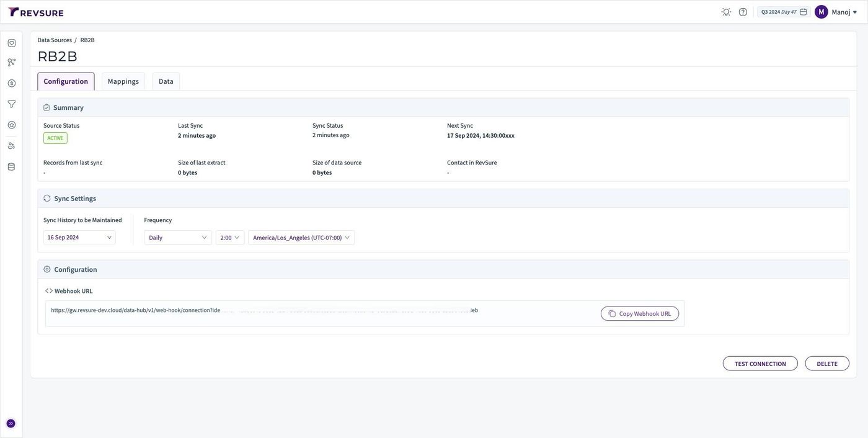The height and width of the screenshot is (438, 868).
Task: Click the 'Sync History to be Maintained' label
Action: pos(82,220)
